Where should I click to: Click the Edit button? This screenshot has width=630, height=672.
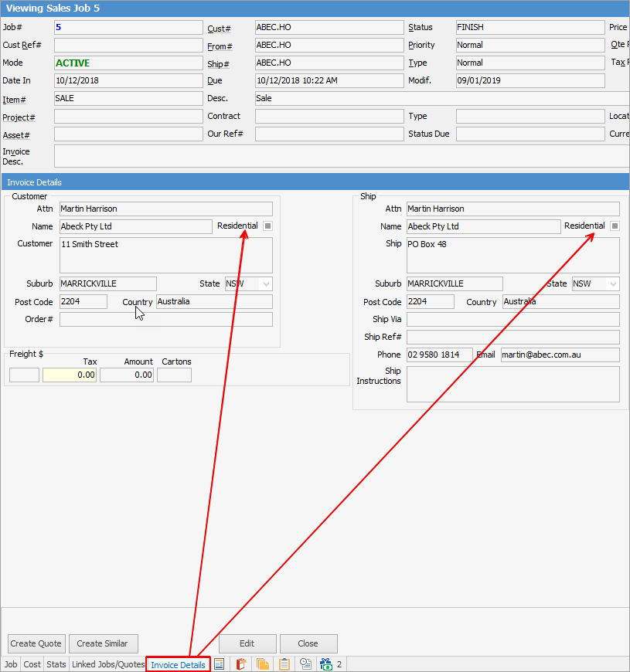coord(247,643)
